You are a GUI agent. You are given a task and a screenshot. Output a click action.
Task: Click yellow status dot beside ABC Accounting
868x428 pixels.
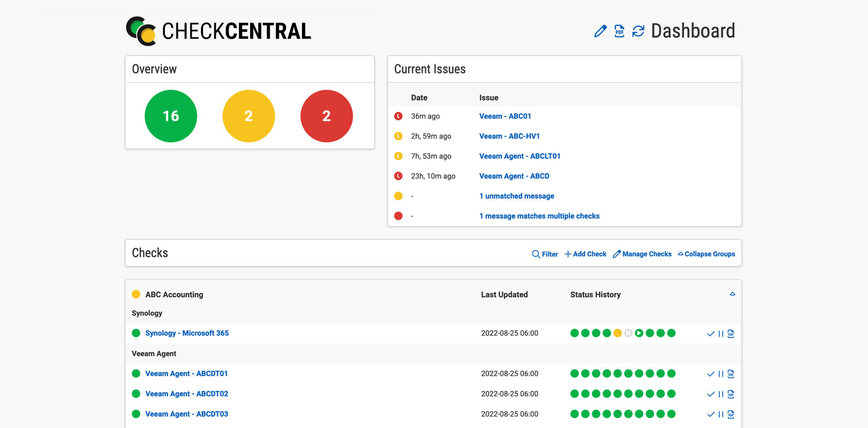coord(136,294)
